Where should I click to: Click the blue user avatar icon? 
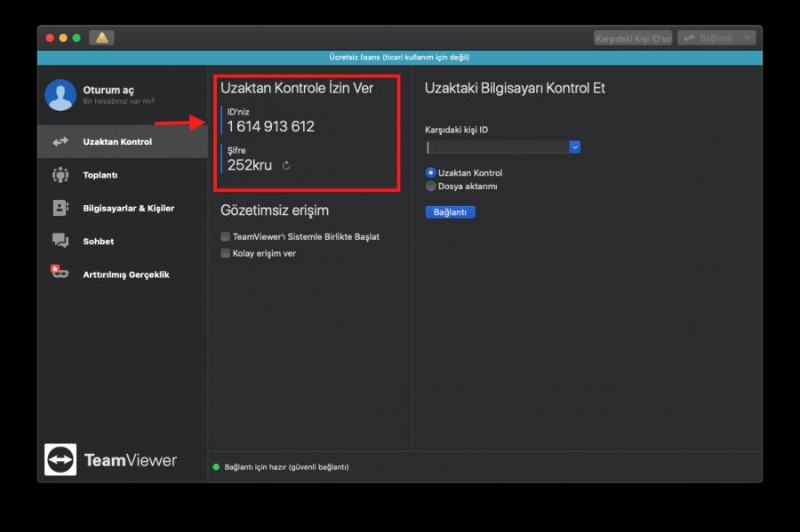tap(60, 95)
